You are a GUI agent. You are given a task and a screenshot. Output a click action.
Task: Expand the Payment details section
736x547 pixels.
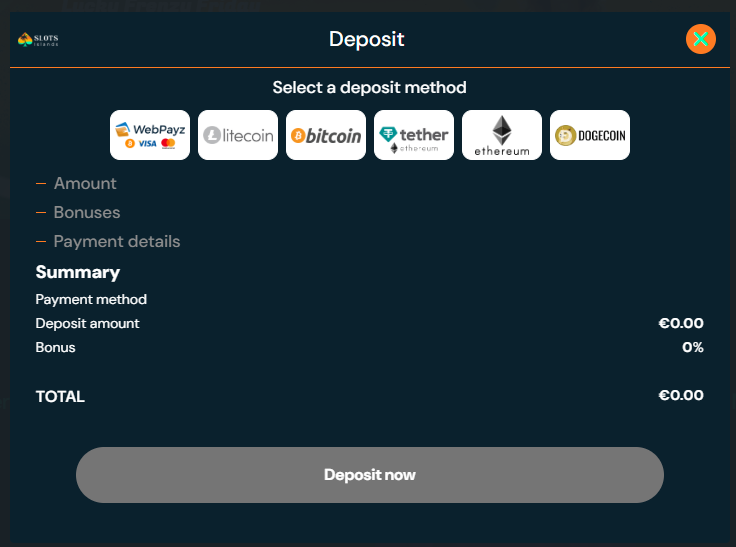116,241
